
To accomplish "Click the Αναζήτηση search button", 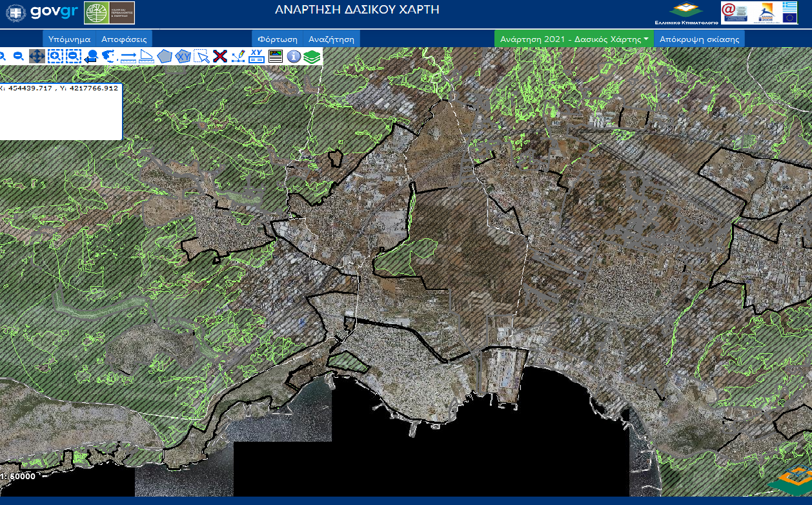I will click(x=331, y=39).
